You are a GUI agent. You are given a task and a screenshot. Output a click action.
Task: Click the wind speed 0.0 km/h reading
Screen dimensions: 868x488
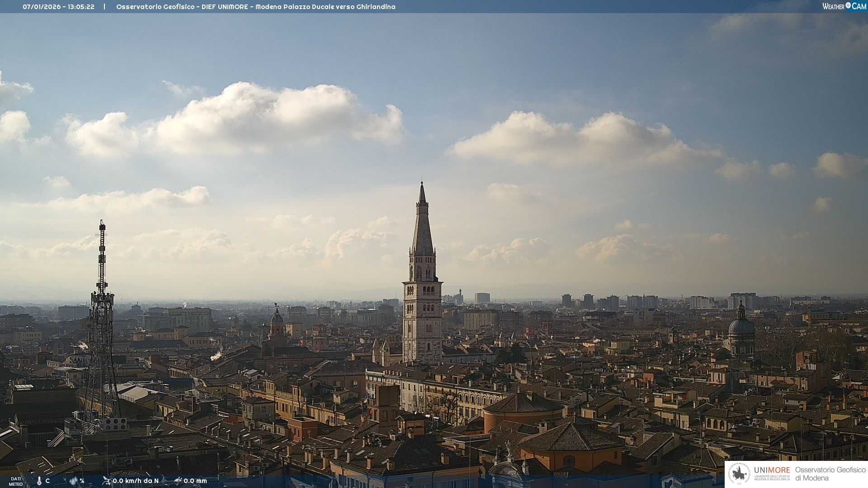[x=136, y=481]
